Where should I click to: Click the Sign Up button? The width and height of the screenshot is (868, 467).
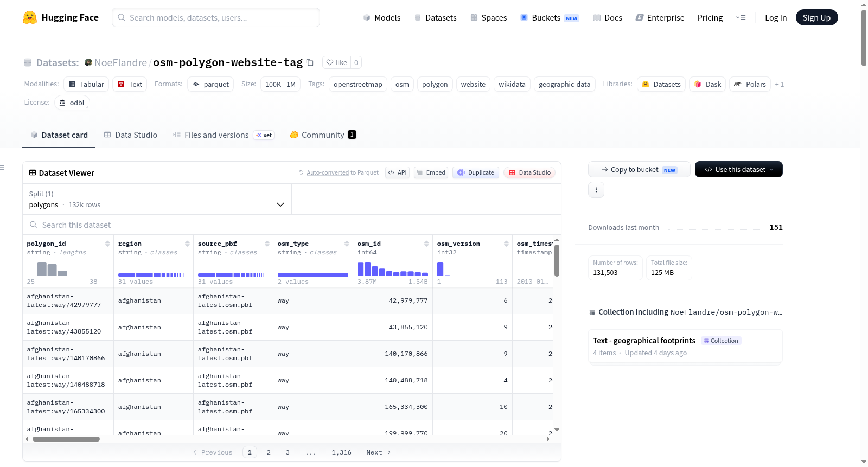coord(816,17)
